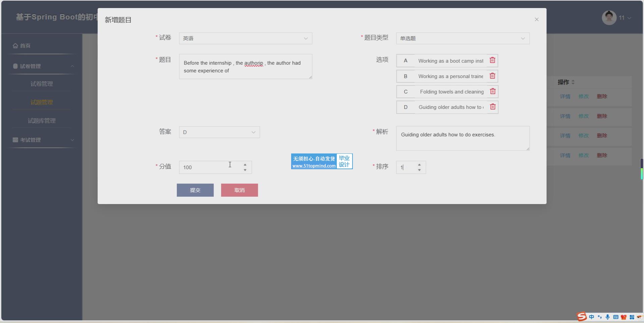The width and height of the screenshot is (644, 323).
Task: Click the user avatar in header
Action: coord(609,18)
